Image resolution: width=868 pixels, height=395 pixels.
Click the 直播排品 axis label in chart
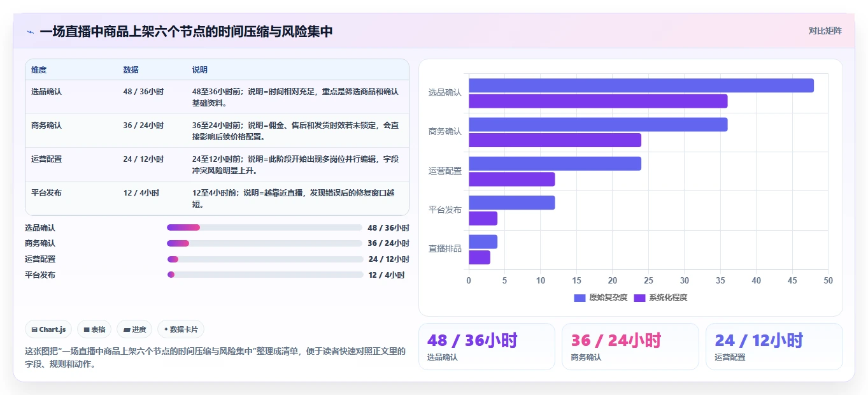pos(445,249)
